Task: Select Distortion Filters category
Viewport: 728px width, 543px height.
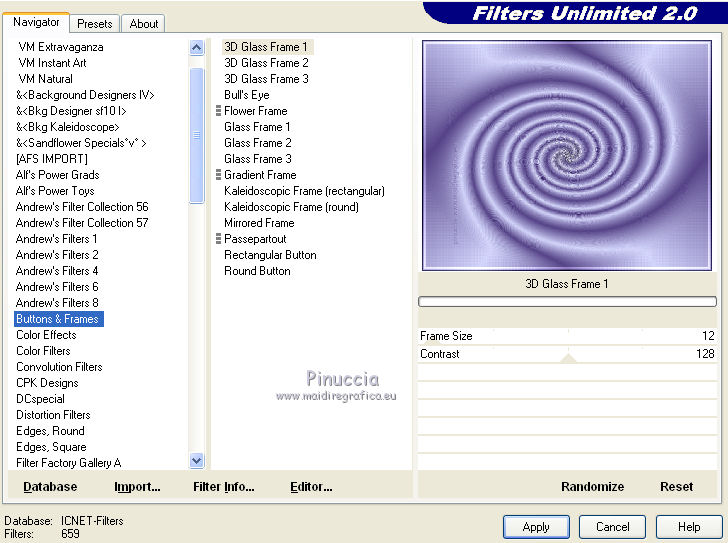Action: pos(53,415)
